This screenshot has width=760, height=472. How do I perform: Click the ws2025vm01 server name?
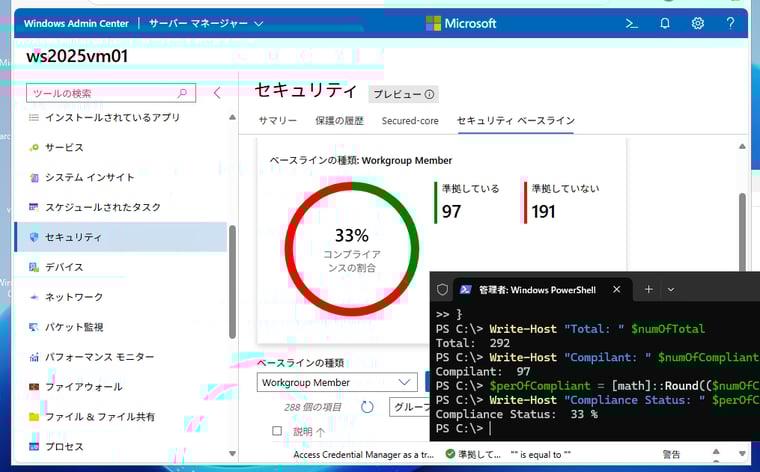pyautogui.click(x=77, y=56)
